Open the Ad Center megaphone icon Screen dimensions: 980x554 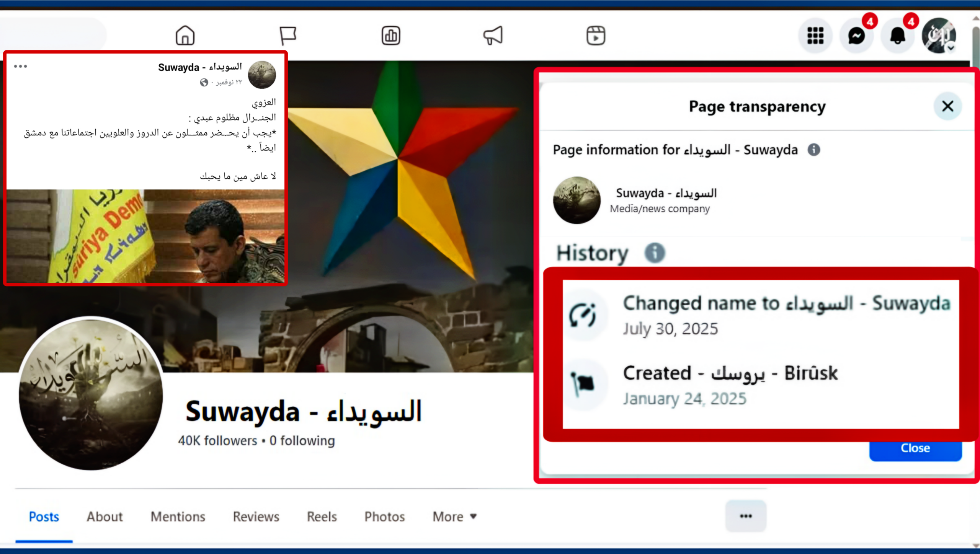coord(493,36)
